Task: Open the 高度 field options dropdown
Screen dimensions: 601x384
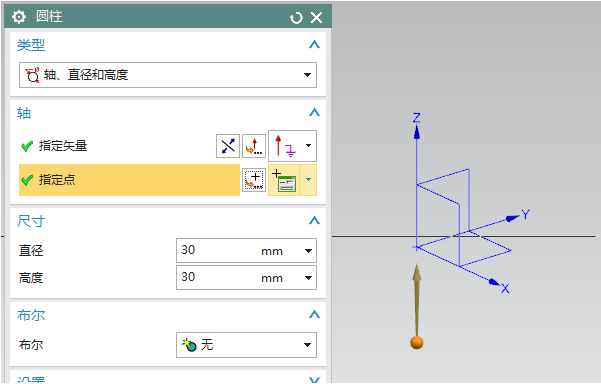Action: 308,278
